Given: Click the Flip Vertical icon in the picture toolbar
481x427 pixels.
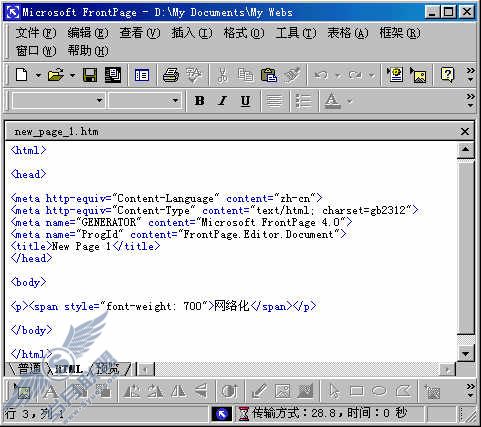Looking at the screenshot, I should [201, 391].
